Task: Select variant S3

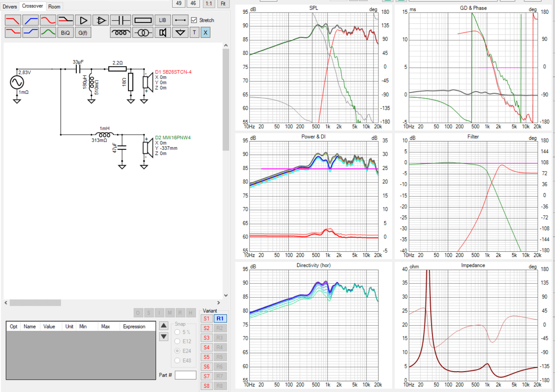Action: tap(207, 338)
